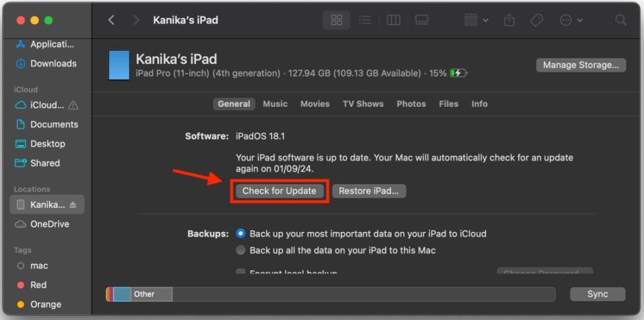644x320 pixels.
Task: Switch to column view
Action: 394,20
